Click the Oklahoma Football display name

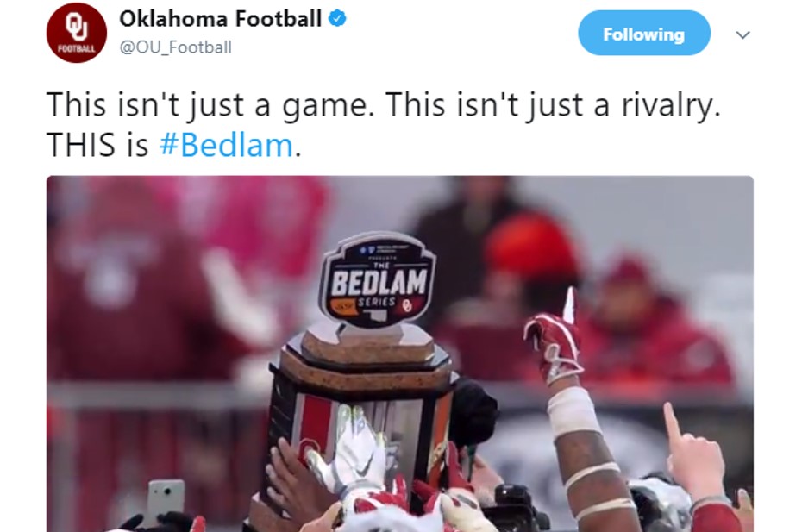[220, 18]
